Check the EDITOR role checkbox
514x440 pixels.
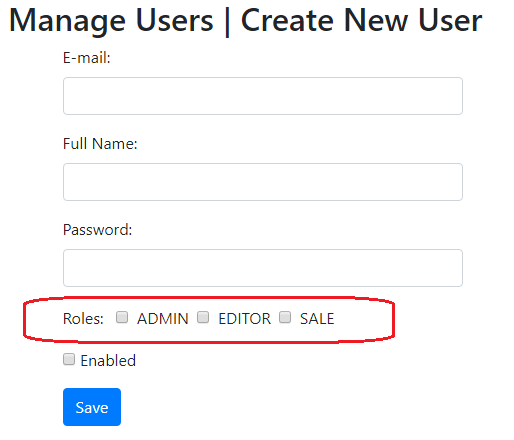(203, 317)
